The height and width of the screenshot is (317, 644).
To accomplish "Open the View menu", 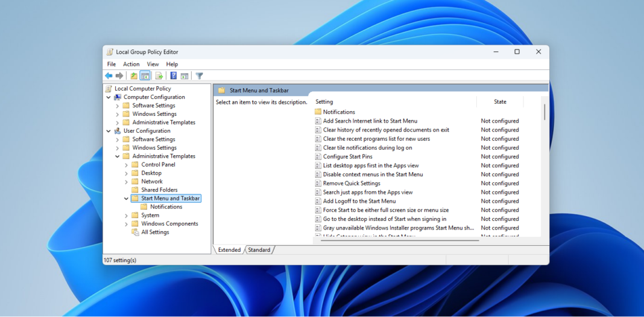I will click(153, 64).
